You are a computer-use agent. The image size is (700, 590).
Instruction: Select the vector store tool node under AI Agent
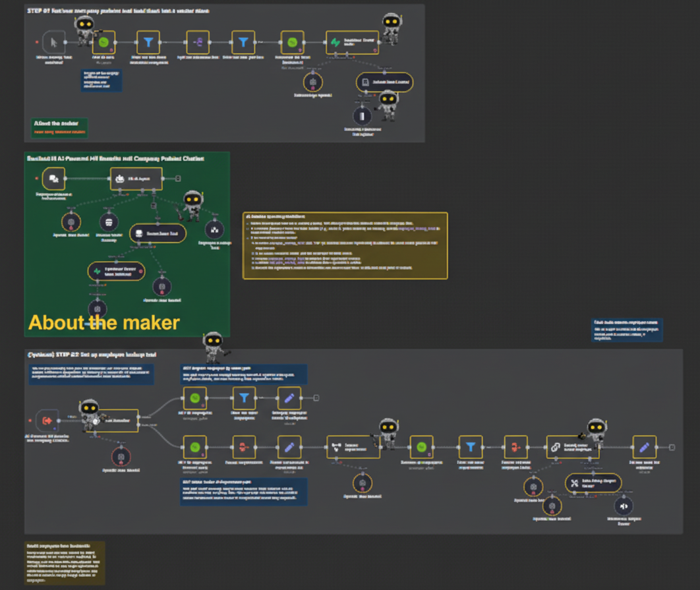158,233
